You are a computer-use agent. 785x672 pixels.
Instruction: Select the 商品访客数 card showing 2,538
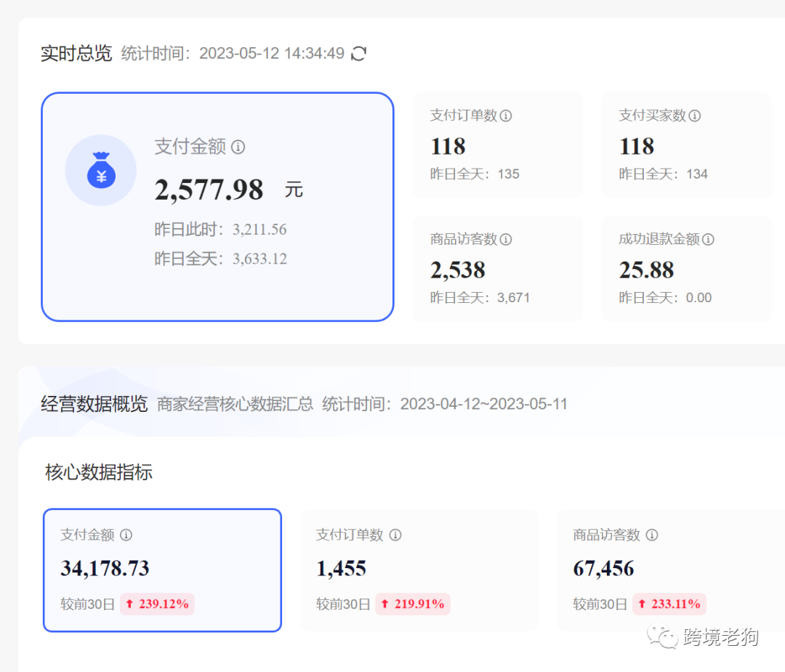coord(497,268)
